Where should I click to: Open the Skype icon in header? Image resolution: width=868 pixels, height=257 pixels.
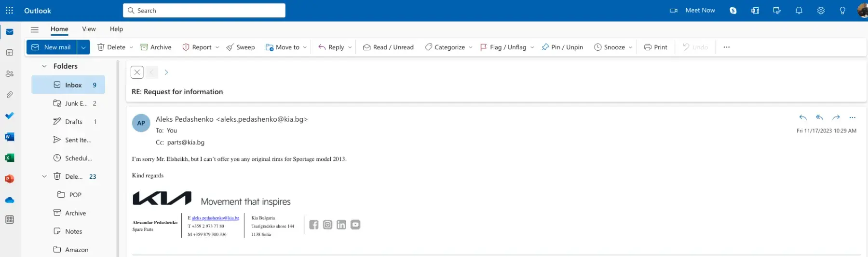pos(733,11)
